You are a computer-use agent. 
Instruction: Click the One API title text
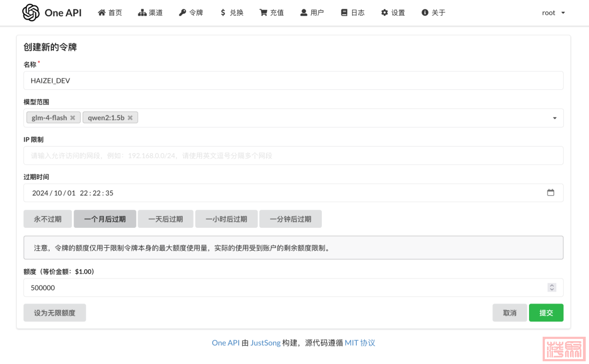click(63, 13)
